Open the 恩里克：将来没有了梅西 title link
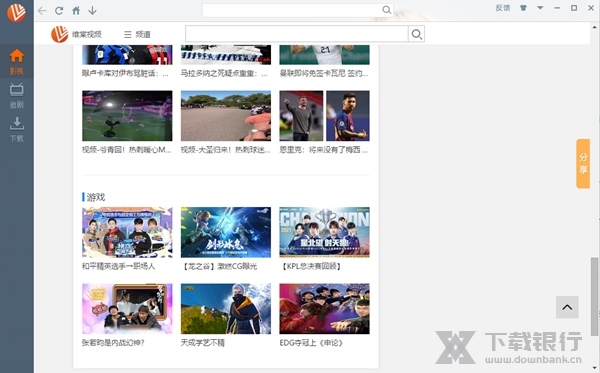The height and width of the screenshot is (373, 600). [x=324, y=150]
